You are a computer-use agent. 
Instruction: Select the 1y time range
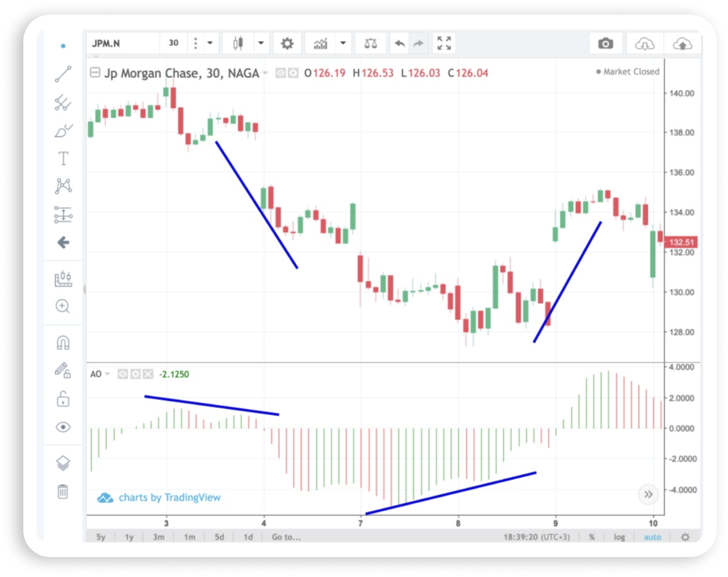coord(129,537)
